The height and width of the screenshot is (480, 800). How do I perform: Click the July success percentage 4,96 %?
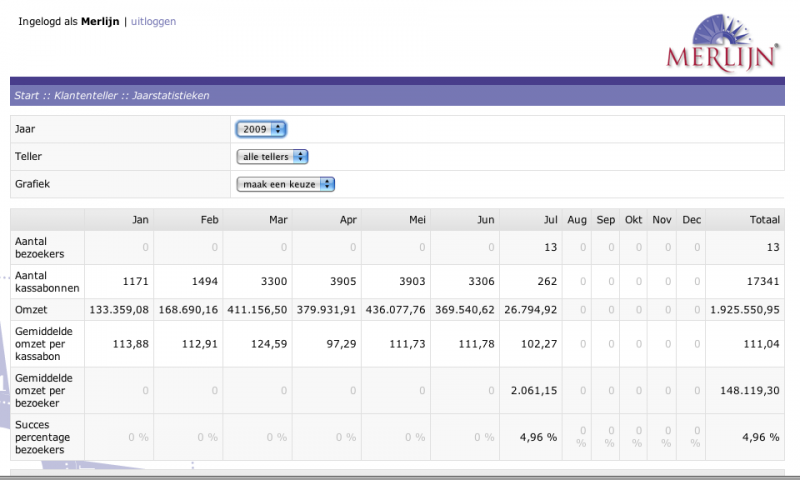point(539,437)
